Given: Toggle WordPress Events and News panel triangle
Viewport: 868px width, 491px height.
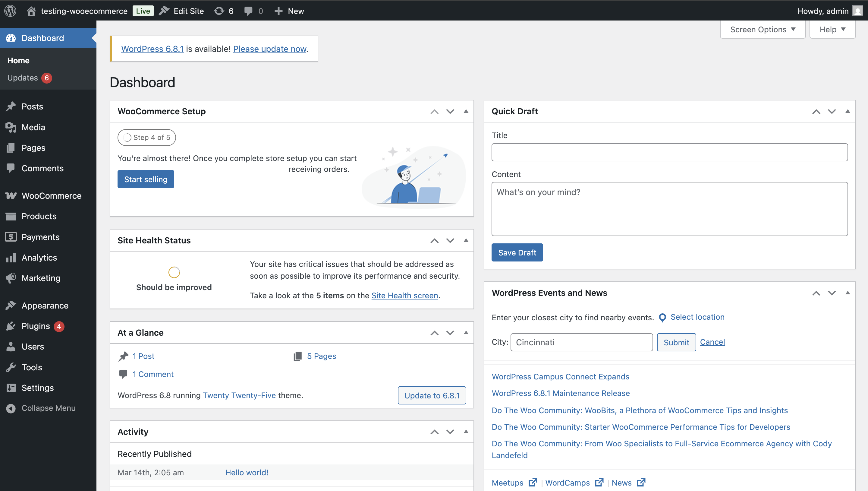Looking at the screenshot, I should 848,293.
